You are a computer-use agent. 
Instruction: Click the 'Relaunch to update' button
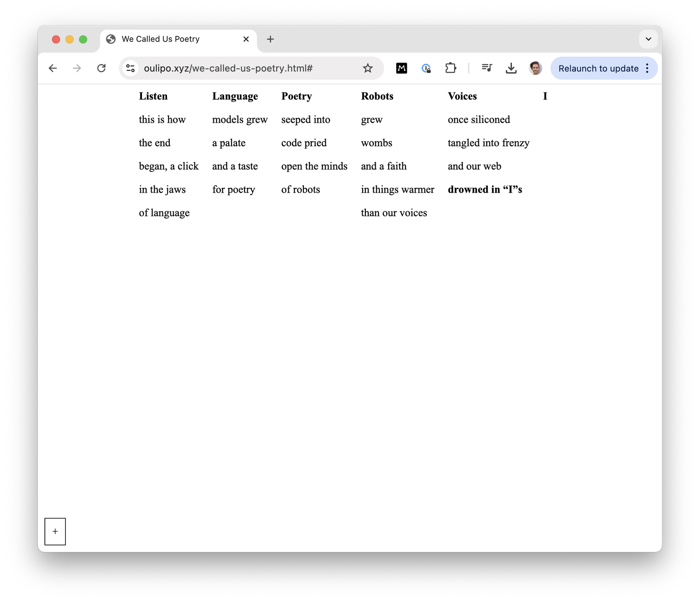pos(599,68)
